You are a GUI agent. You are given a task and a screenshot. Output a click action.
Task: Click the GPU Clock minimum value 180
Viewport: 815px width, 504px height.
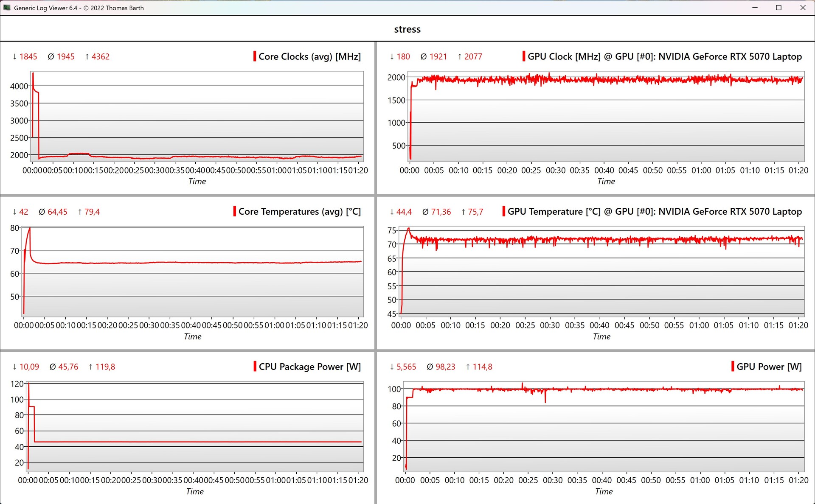tap(403, 56)
